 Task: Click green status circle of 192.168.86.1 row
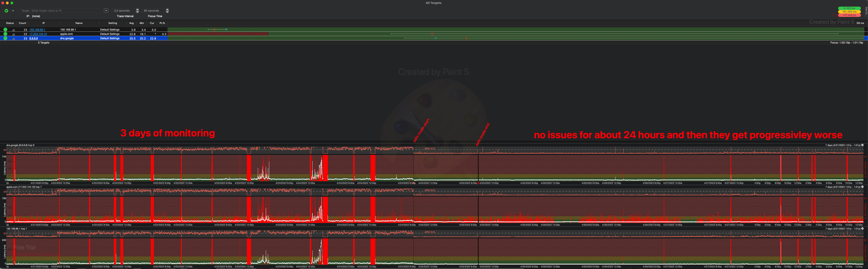(x=5, y=30)
